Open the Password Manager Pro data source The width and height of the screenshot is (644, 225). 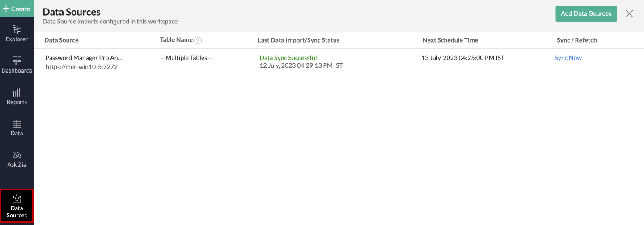[84, 58]
